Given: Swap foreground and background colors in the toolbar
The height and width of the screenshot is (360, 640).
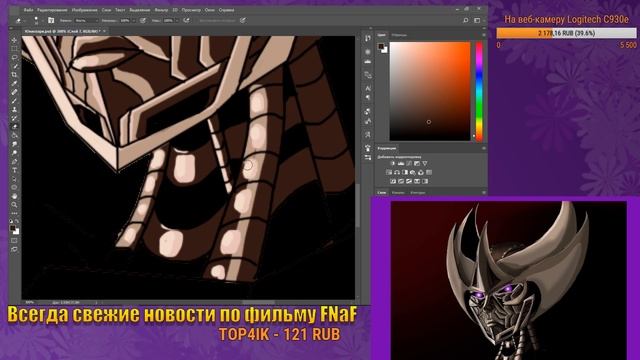Looking at the screenshot, I should [17, 221].
